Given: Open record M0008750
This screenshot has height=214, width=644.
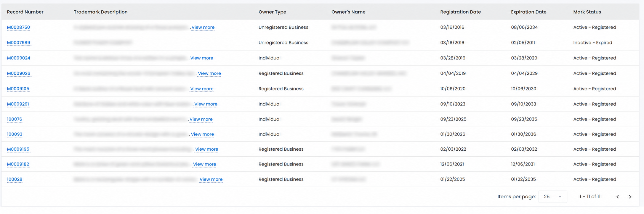Looking at the screenshot, I should 18,27.
